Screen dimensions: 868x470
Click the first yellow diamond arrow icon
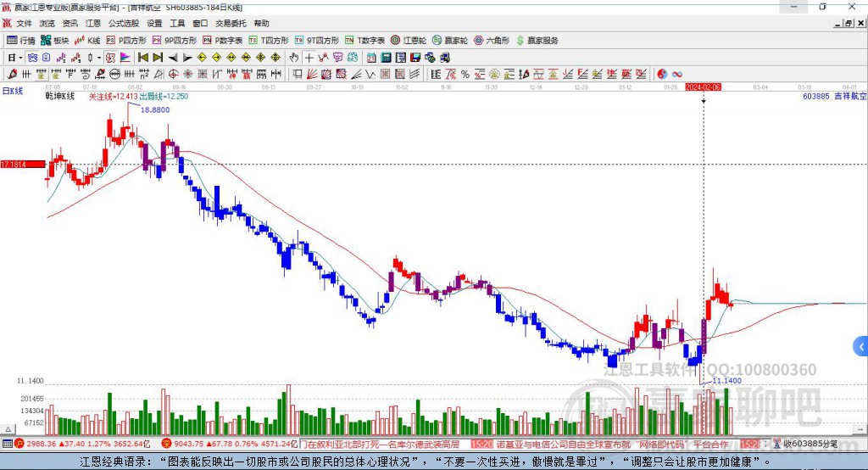pyautogui.click(x=202, y=58)
